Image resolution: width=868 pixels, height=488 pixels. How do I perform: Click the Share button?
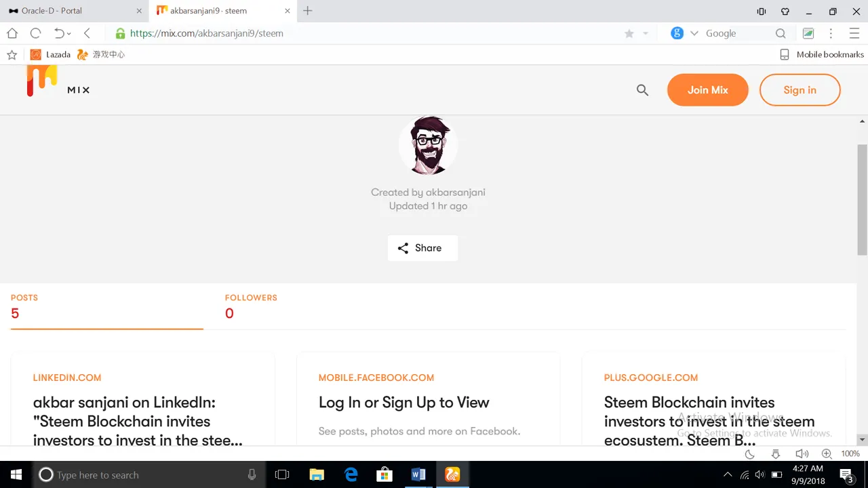click(422, 248)
